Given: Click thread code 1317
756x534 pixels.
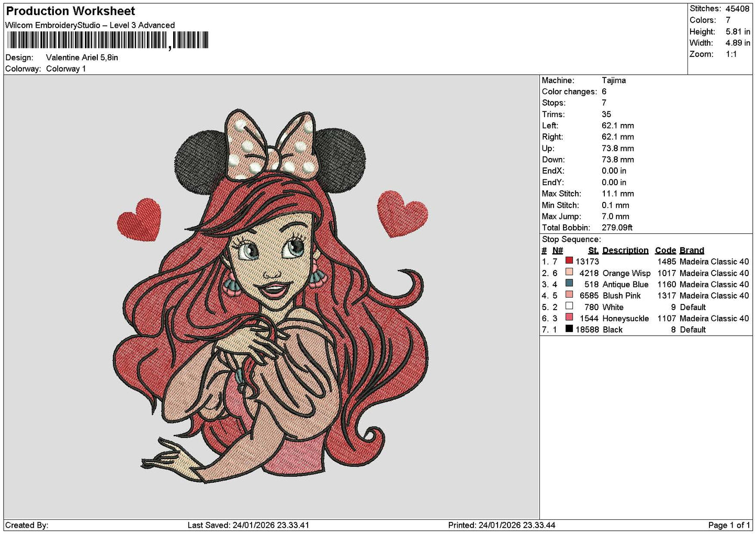Looking at the screenshot, I should (667, 296).
